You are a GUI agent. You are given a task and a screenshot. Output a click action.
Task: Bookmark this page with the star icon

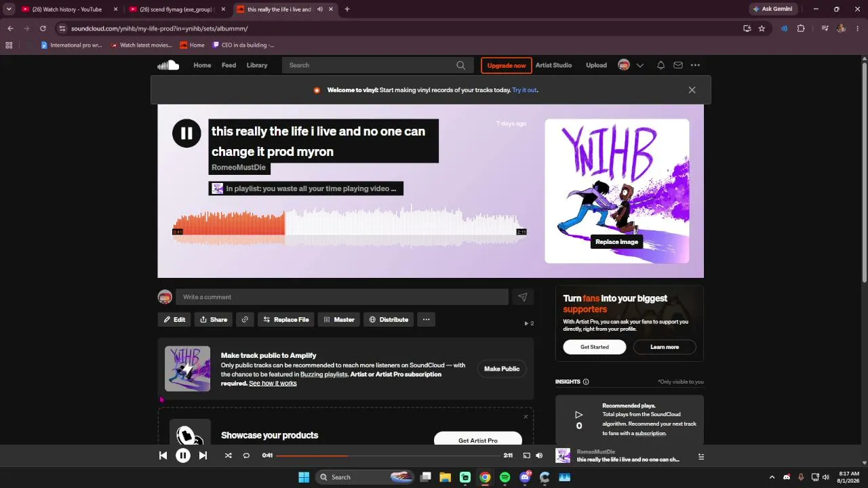click(x=762, y=28)
